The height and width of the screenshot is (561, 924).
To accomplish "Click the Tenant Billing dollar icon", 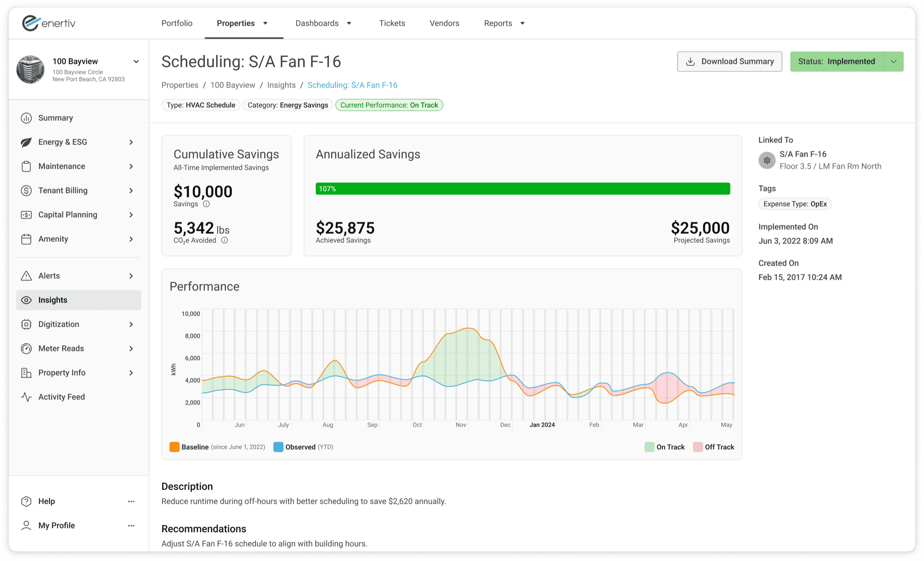I will point(26,191).
